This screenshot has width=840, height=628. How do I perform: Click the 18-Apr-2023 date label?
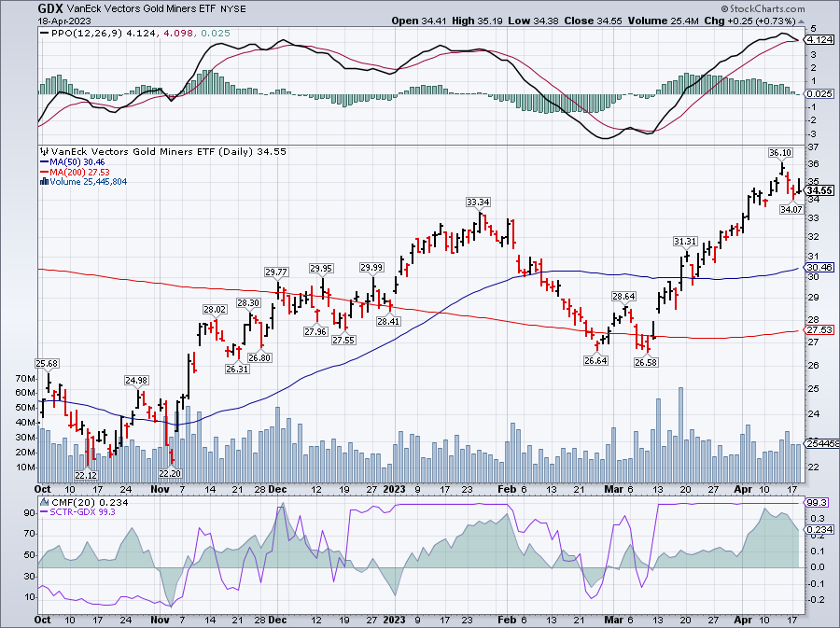point(64,21)
